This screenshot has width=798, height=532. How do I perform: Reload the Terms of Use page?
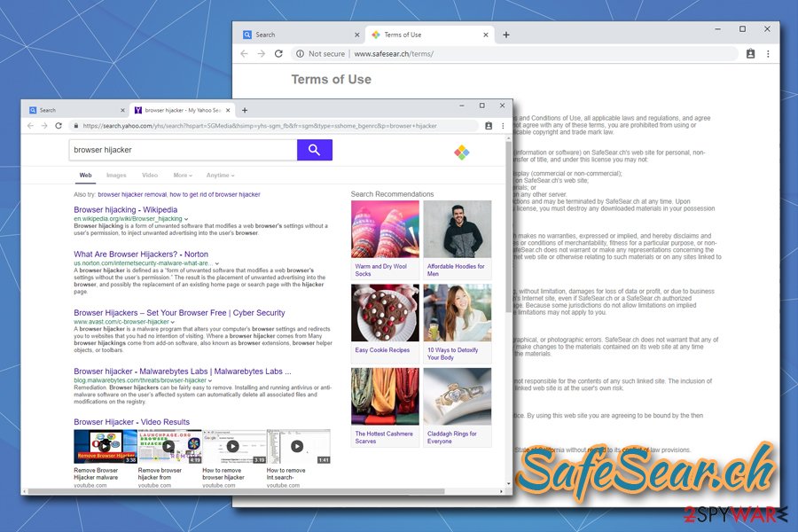tap(278, 53)
